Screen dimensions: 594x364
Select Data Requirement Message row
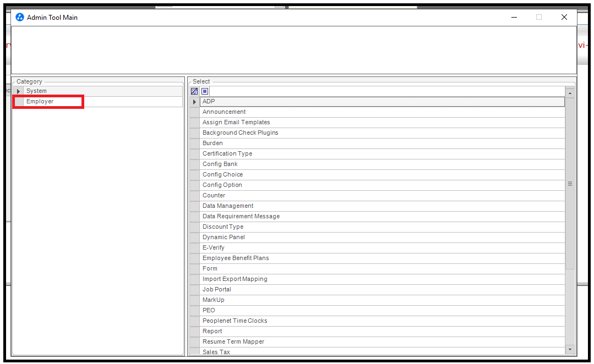382,216
